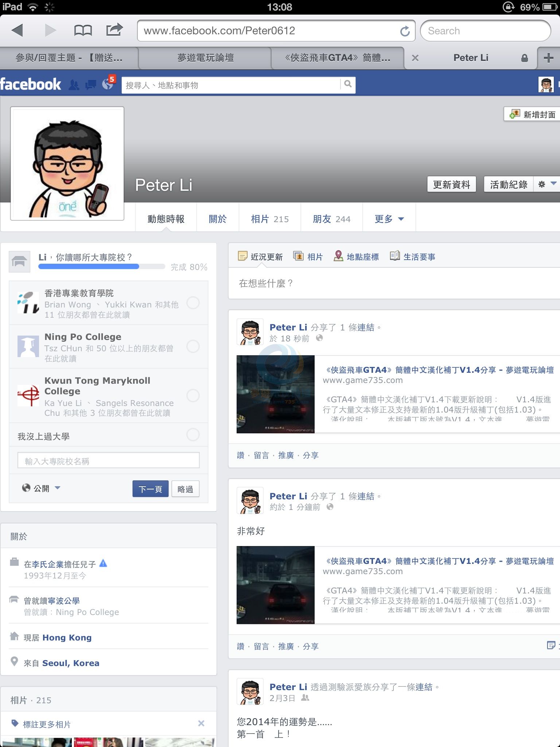Tap the Safari forward arrow
Screen dimensions: 560x747
[50, 30]
